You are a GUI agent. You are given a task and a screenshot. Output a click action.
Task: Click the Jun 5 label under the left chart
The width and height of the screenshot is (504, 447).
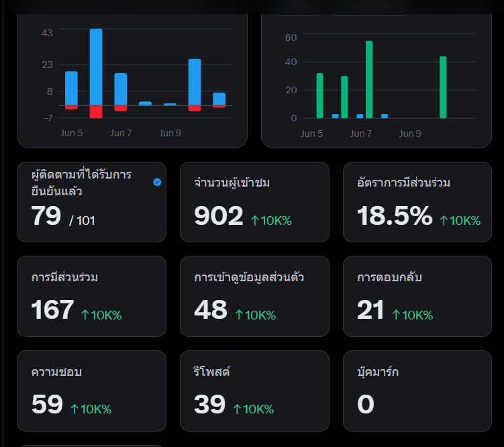point(72,133)
